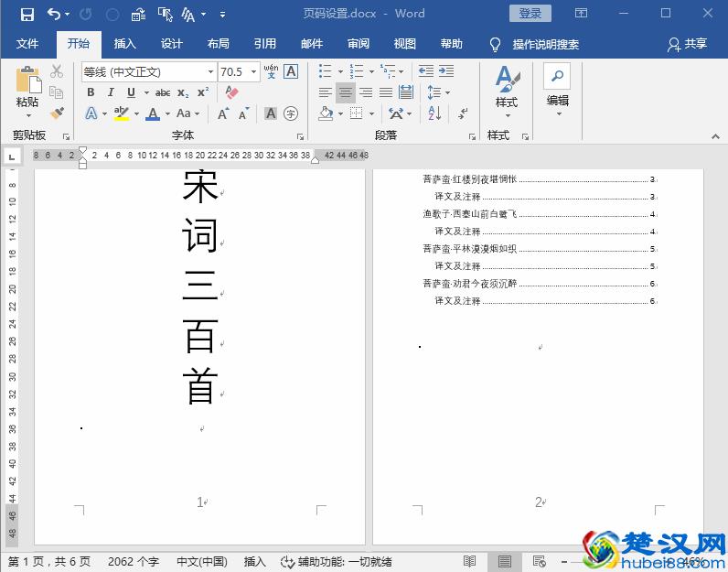Apply the yellow text highlight color

coord(121,113)
